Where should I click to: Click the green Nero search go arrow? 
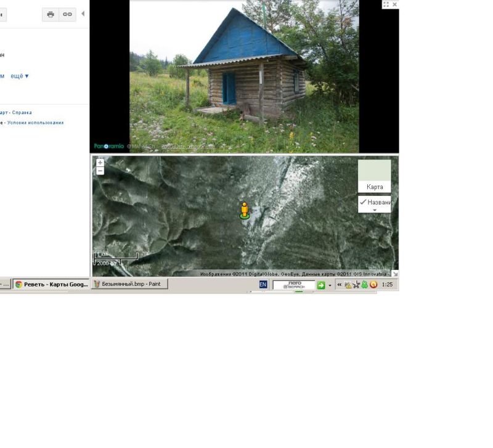pos(320,285)
